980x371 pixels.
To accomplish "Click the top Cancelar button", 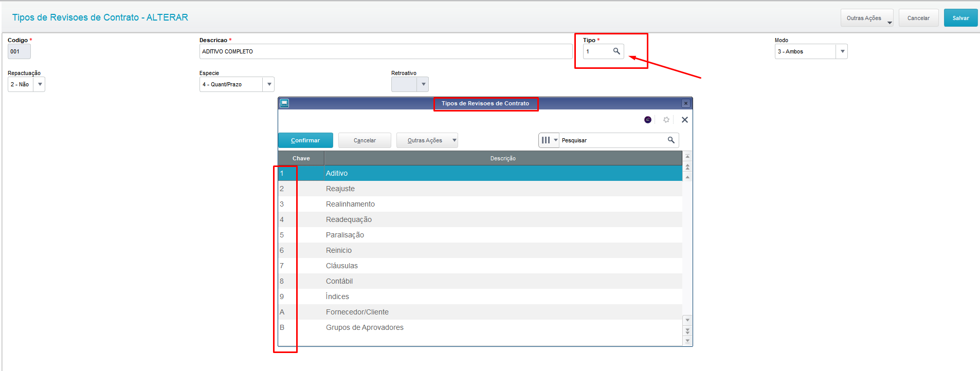I will click(918, 18).
